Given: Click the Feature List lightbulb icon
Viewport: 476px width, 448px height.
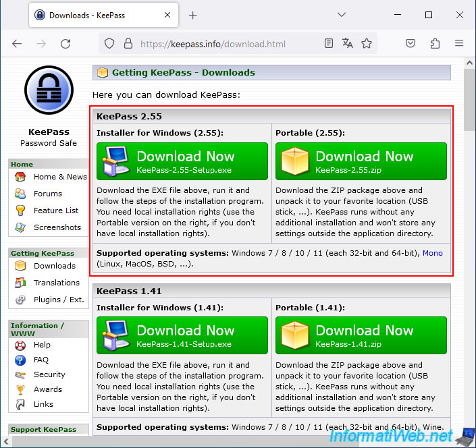Looking at the screenshot, I should 20,211.
